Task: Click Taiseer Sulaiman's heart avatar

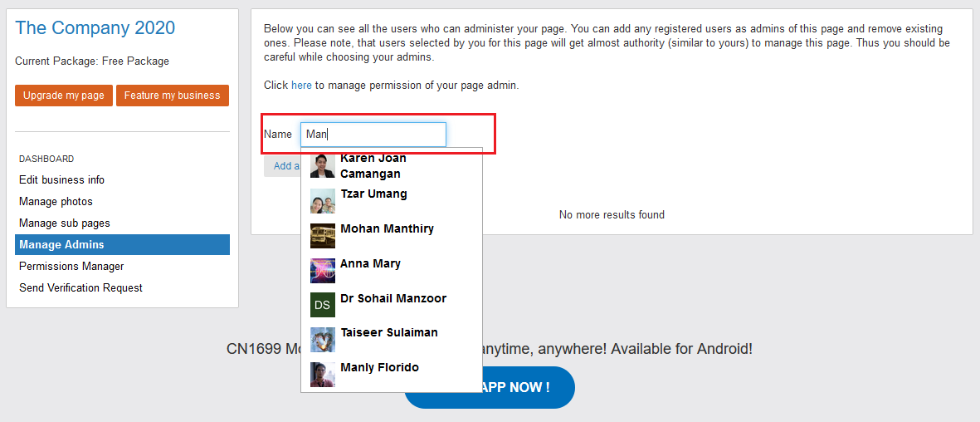Action: (x=323, y=340)
